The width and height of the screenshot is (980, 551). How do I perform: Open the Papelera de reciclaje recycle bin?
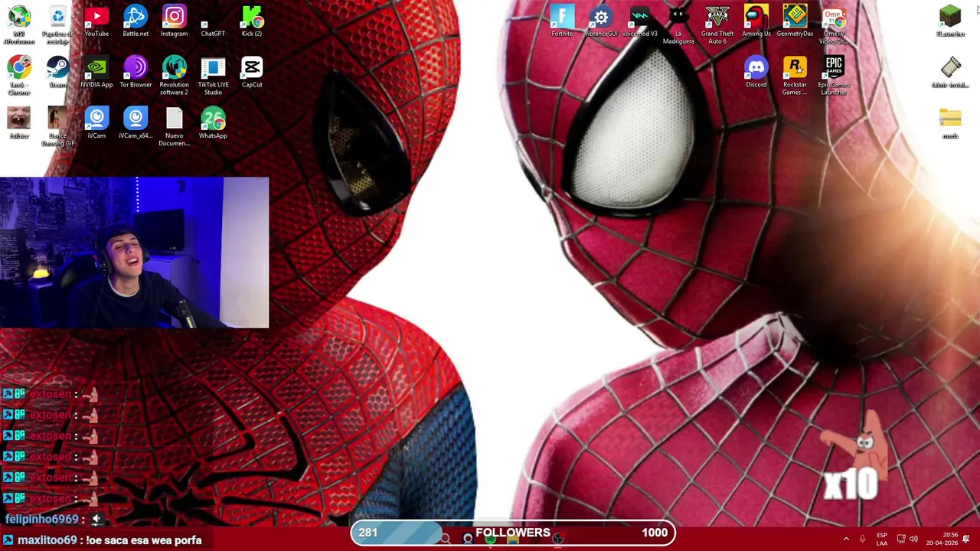click(57, 24)
